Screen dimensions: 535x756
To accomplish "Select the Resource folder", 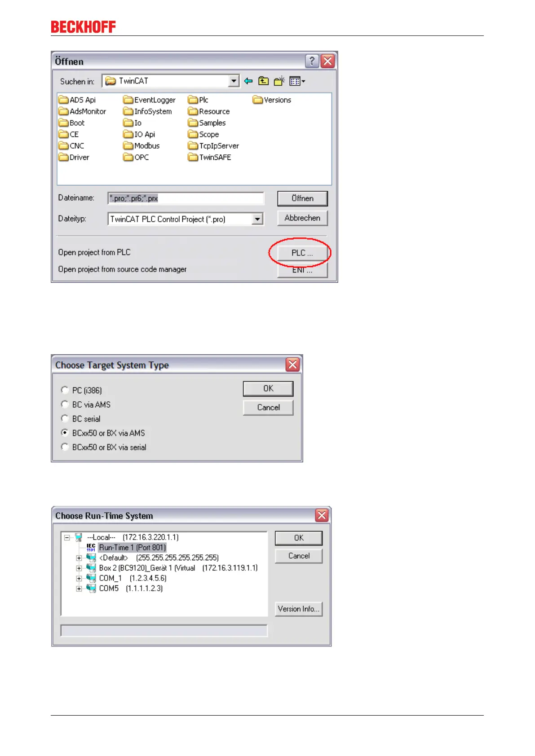I will coord(209,111).
